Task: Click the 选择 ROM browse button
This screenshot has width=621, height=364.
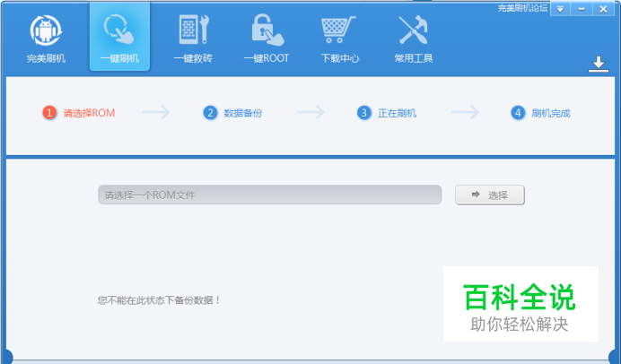Action: pos(490,195)
